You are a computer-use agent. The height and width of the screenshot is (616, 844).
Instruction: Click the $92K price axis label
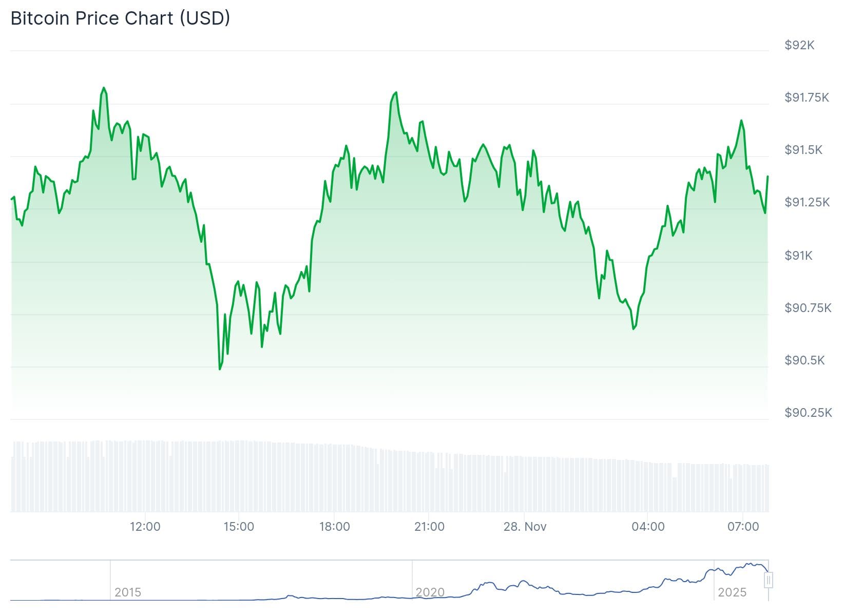[799, 45]
